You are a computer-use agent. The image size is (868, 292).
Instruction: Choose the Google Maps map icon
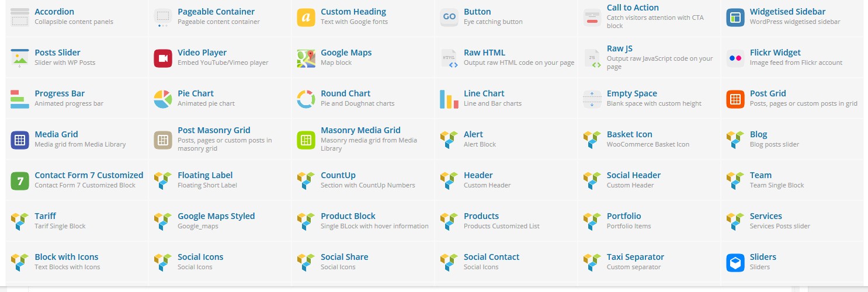(306, 58)
